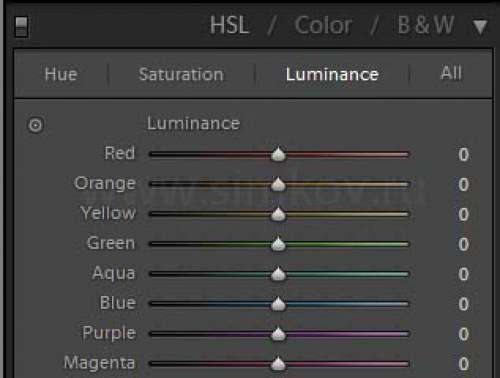Screen dimensions: 500x378
Task: Click the Aqua luminance value field
Action: pyautogui.click(x=464, y=274)
